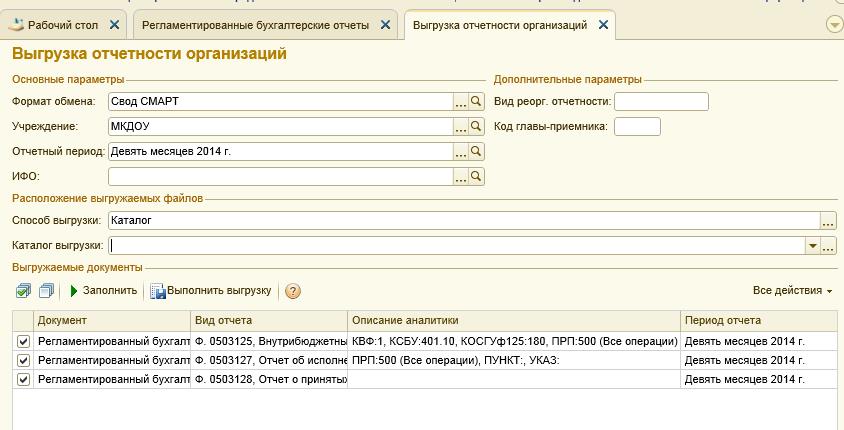Select analytics cell 'ПРП:500 (Все операции), ПУНКТ:, УКАЗ:'
Image resolution: width=844 pixels, height=430 pixels.
(x=514, y=360)
